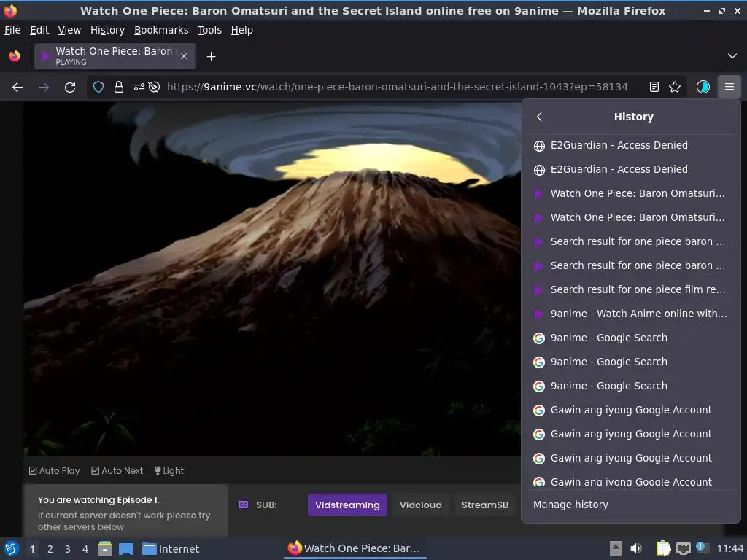The image size is (747, 560).
Task: Click the anime video player frame
Action: 273,279
